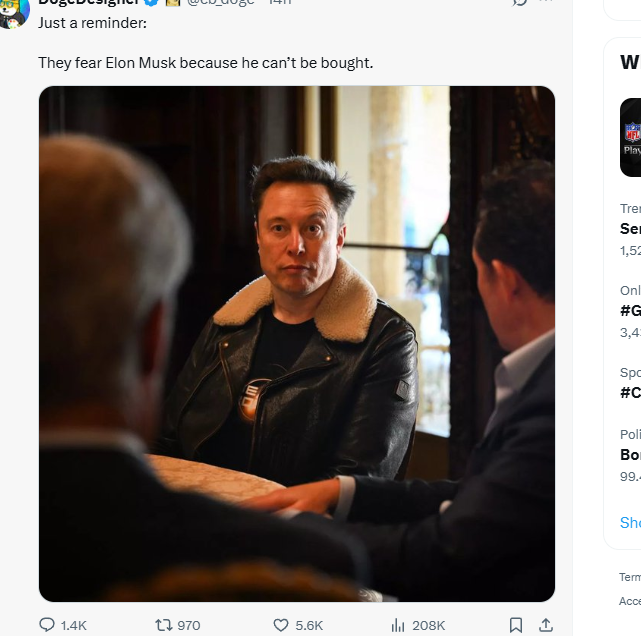Click the tweet text about Elon Musk
Viewport: 641px width, 636px height.
[205, 63]
